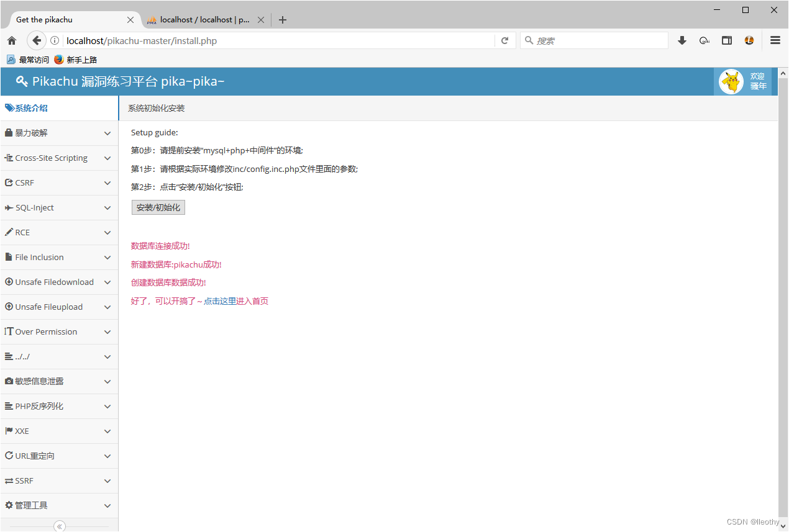Viewport: 789px width, 532px height.
Task: Click the 创建数据库数据成功! message
Action: (168, 282)
